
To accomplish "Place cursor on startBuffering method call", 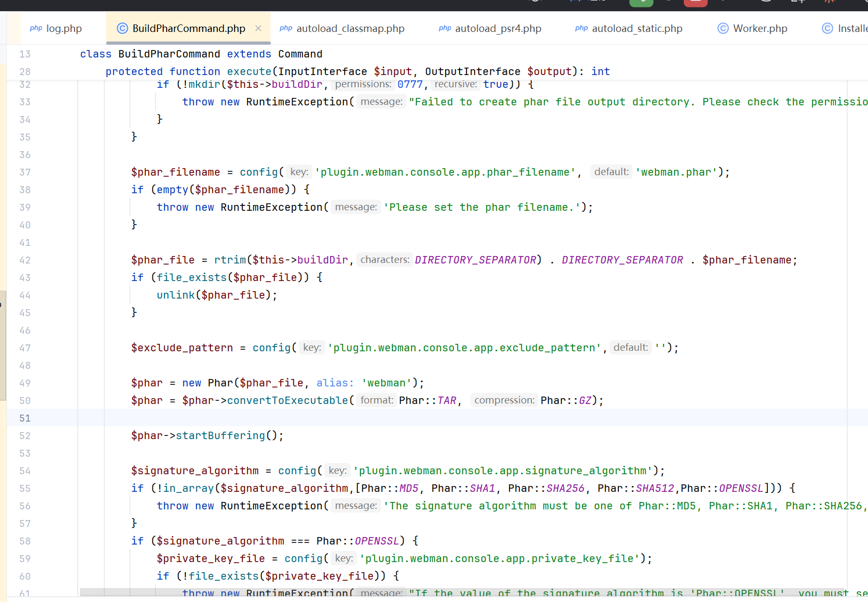I will [x=220, y=436].
